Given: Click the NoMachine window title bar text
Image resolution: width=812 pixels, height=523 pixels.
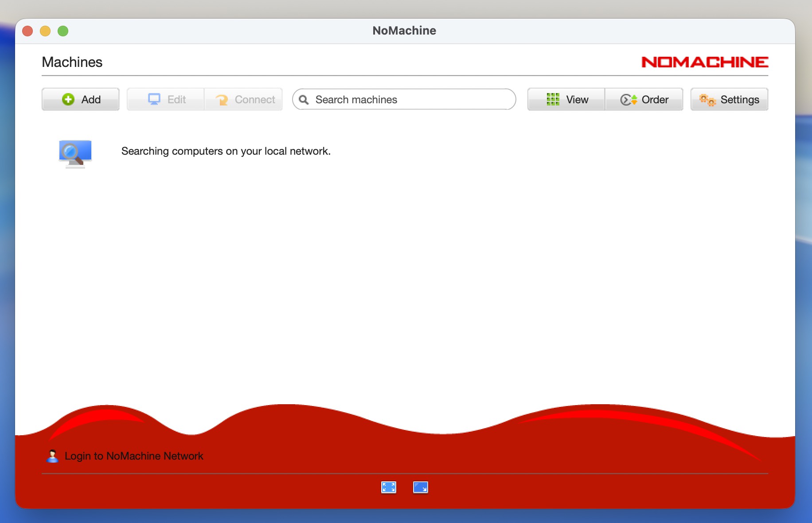Looking at the screenshot, I should (x=404, y=31).
